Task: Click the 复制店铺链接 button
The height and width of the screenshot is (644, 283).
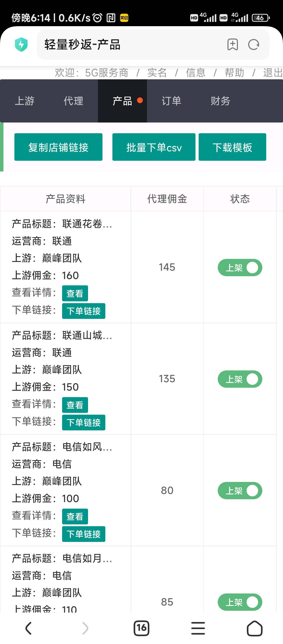Action: click(58, 147)
